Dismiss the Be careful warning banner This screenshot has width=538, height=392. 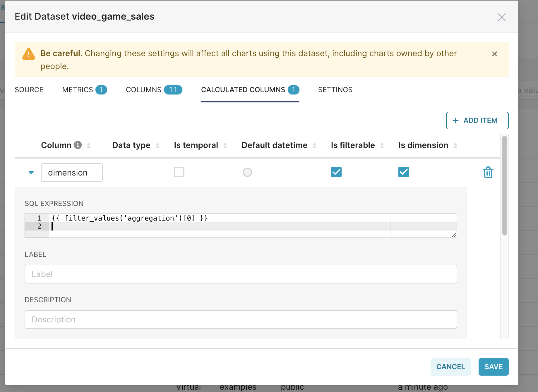click(494, 54)
